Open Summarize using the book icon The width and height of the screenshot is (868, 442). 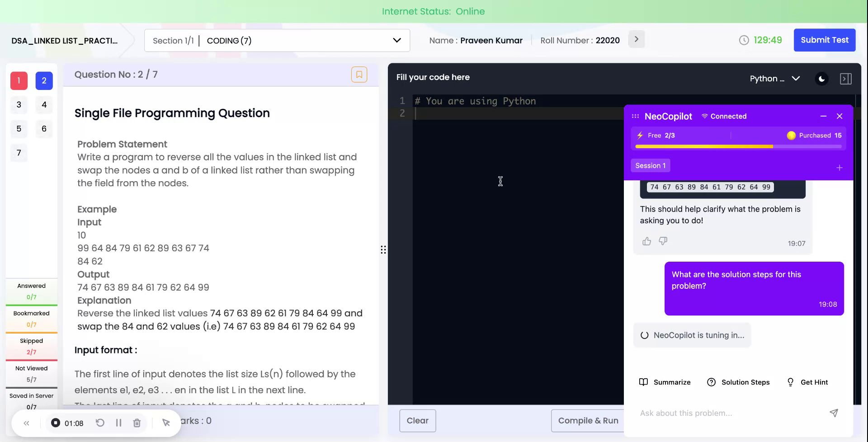point(665,382)
